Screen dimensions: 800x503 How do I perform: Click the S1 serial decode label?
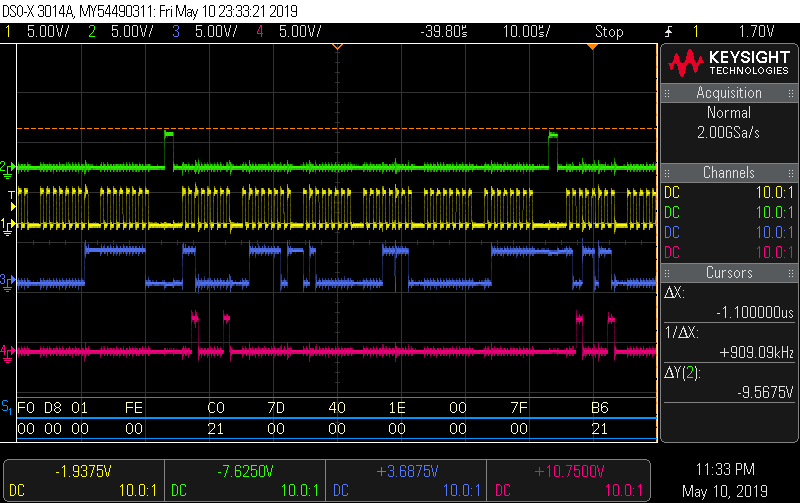7,407
